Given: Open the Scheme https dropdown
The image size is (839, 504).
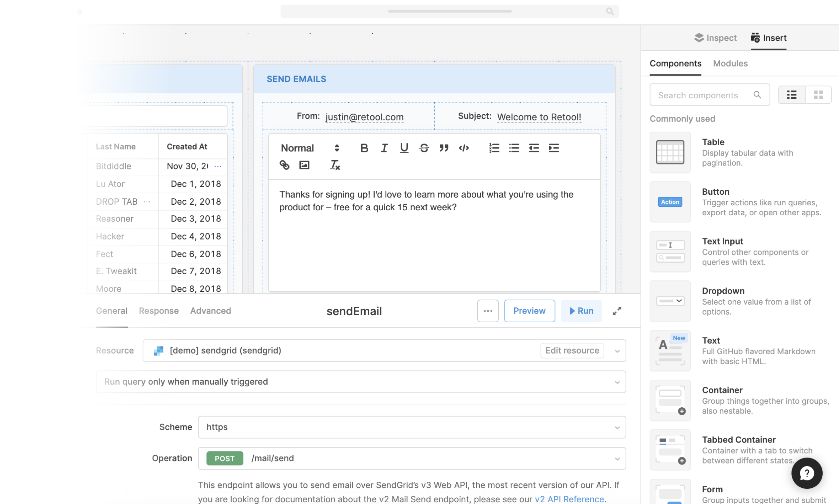Looking at the screenshot, I should (412, 427).
